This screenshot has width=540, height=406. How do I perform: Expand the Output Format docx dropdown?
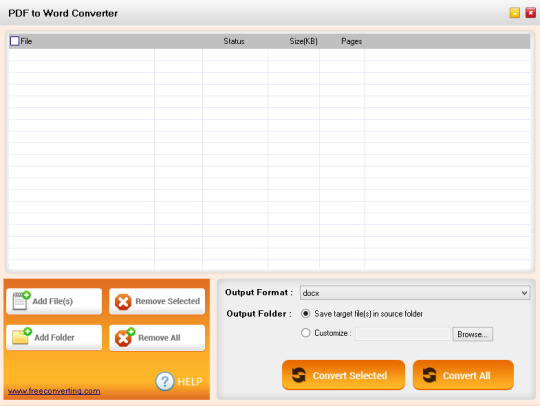[x=415, y=293]
